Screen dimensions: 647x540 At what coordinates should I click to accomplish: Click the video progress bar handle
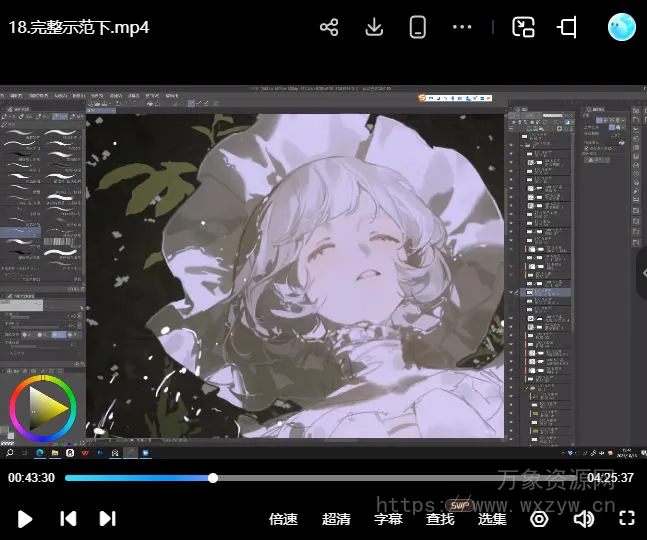(213, 478)
